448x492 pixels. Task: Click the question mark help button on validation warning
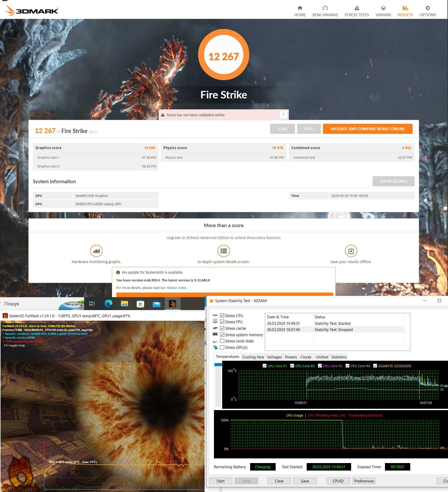(x=283, y=115)
